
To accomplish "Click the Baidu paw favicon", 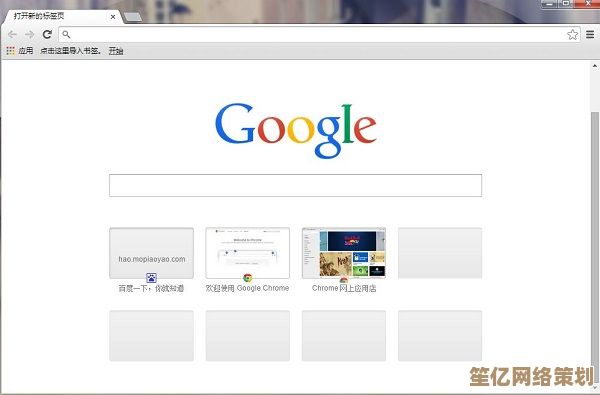I will 152,277.
